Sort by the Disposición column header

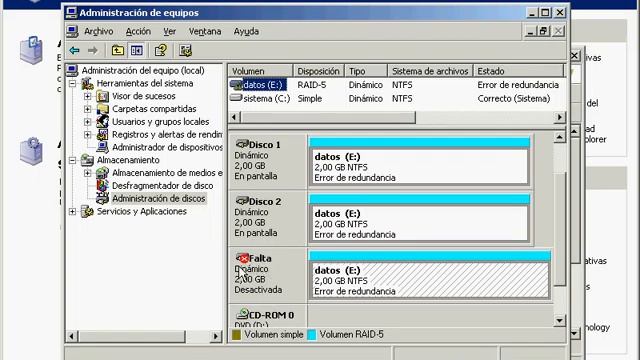point(318,71)
